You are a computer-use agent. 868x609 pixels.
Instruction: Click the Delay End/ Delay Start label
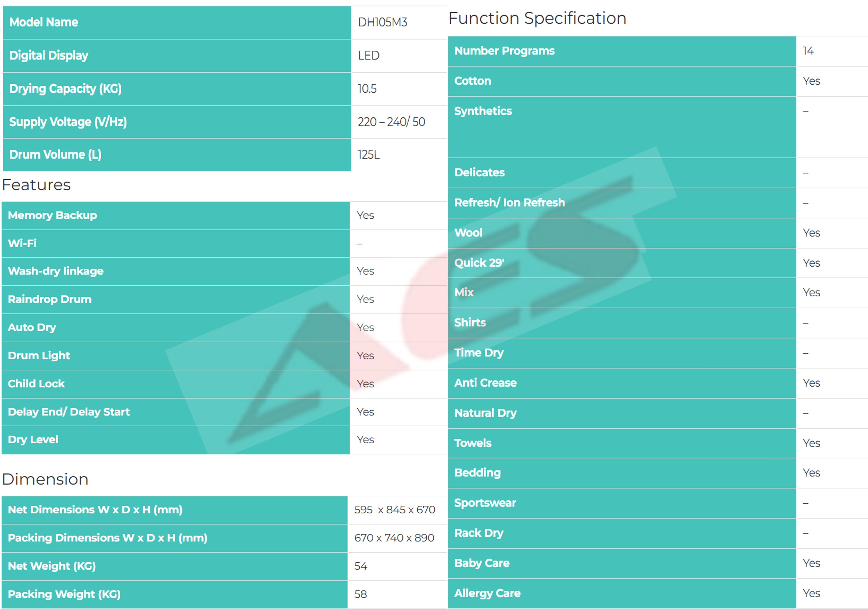tap(68, 412)
